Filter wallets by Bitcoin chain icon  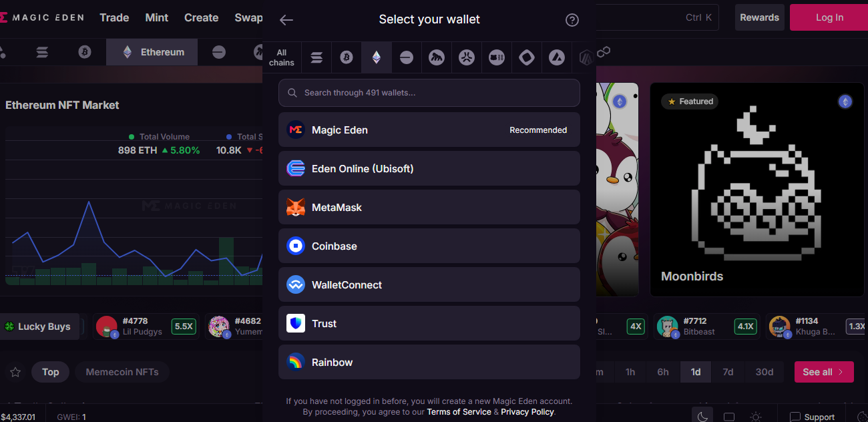[346, 58]
